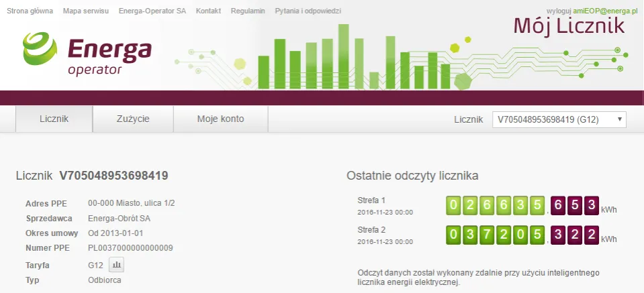Click the Strefa 2 meter reading display
644x293 pixels.
[x=522, y=235]
